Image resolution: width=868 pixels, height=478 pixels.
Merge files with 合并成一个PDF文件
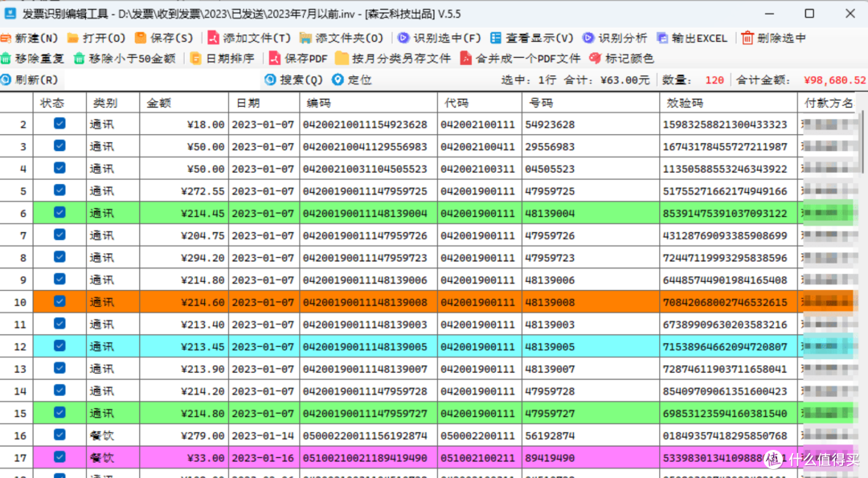coord(520,59)
